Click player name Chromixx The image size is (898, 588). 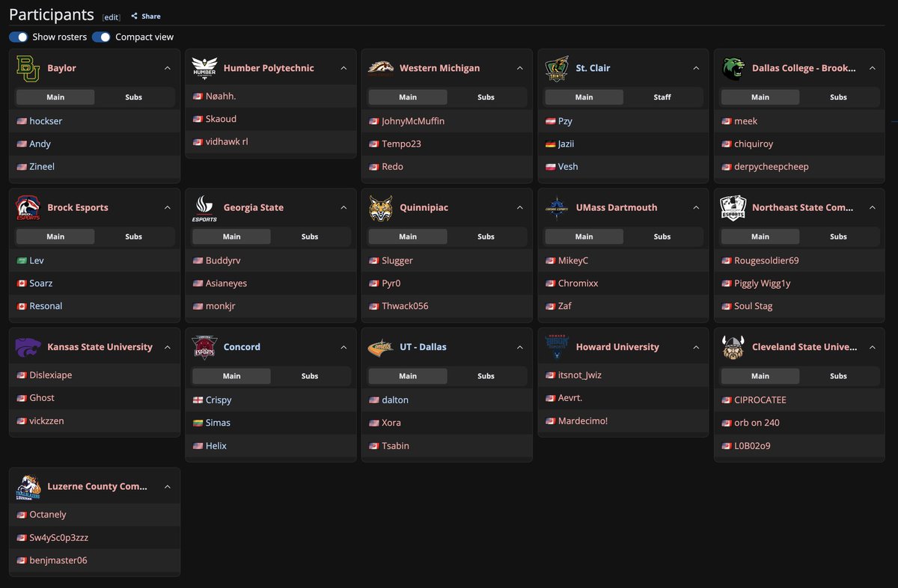tap(578, 284)
